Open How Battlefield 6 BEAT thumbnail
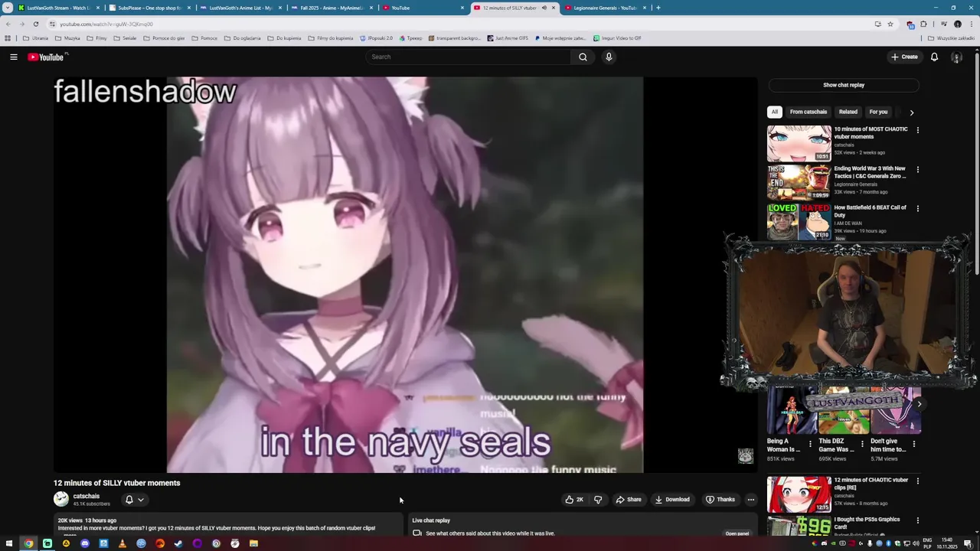 (799, 221)
